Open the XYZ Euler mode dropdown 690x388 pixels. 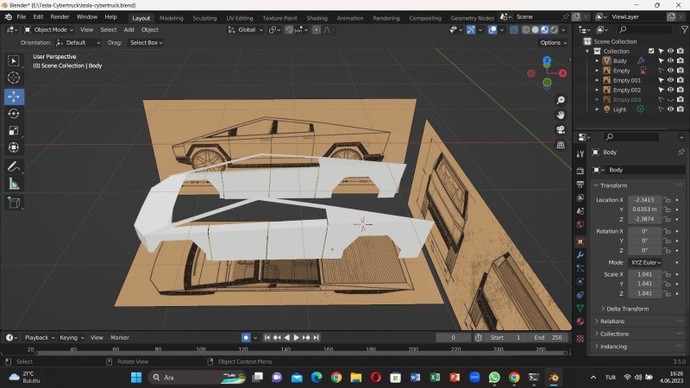(646, 263)
